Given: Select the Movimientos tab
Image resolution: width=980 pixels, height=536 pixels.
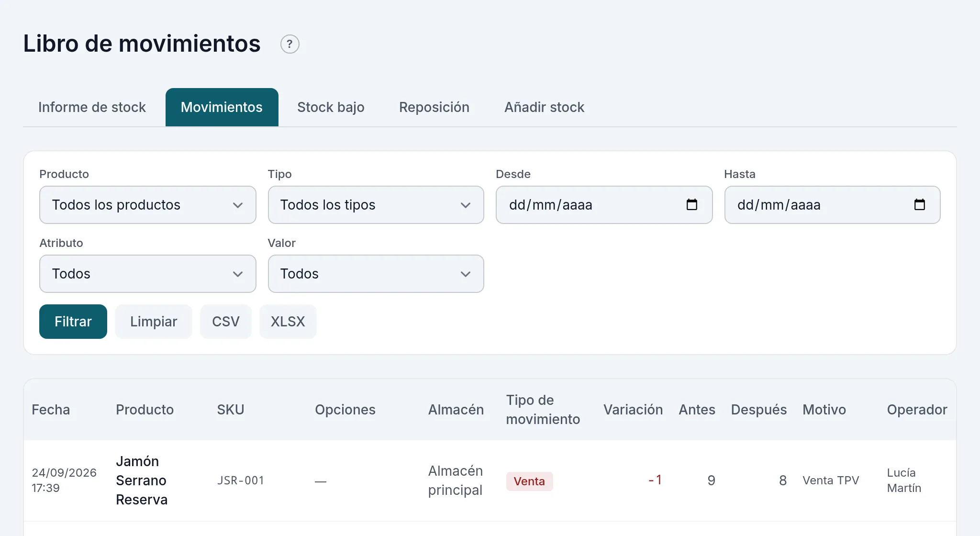Looking at the screenshot, I should [x=222, y=107].
